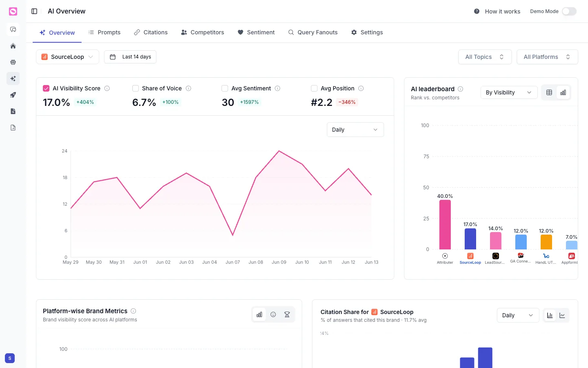588x368 pixels.
Task: Click the How it works link
Action: tap(502, 11)
